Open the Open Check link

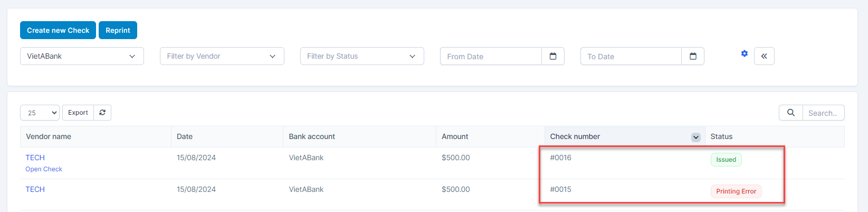[44, 169]
